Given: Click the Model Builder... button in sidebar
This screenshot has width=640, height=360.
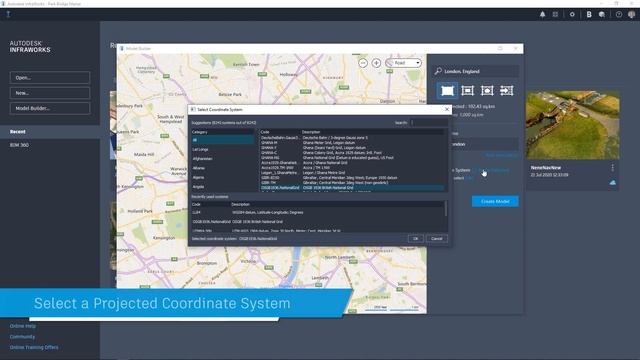Looking at the screenshot, I should click(x=50, y=108).
